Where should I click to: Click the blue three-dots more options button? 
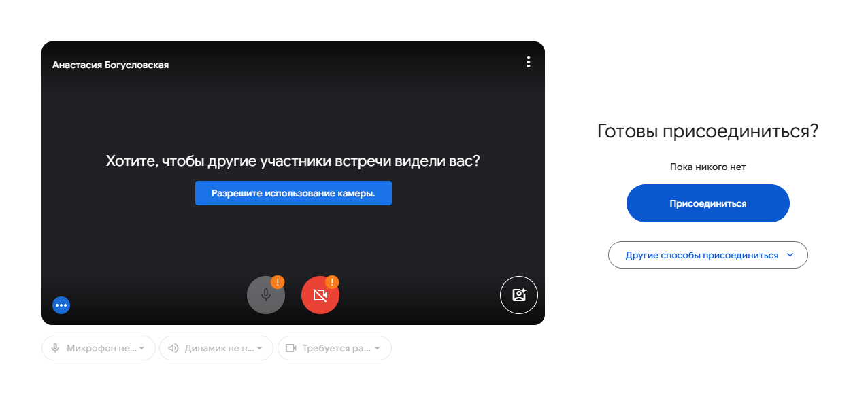click(x=61, y=305)
